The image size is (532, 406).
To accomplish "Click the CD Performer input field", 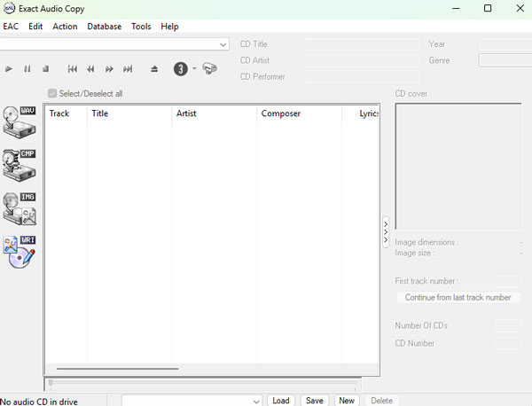I will click(362, 76).
